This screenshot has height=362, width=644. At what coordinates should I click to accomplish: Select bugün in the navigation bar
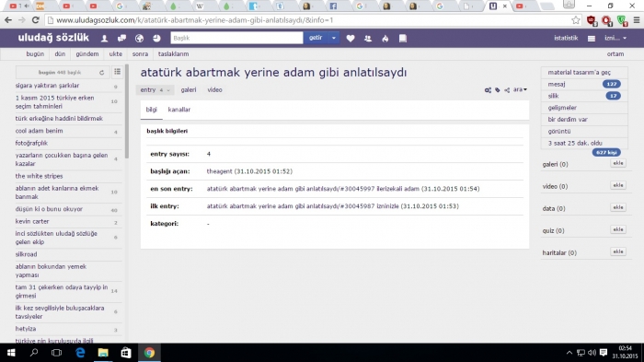click(x=35, y=54)
